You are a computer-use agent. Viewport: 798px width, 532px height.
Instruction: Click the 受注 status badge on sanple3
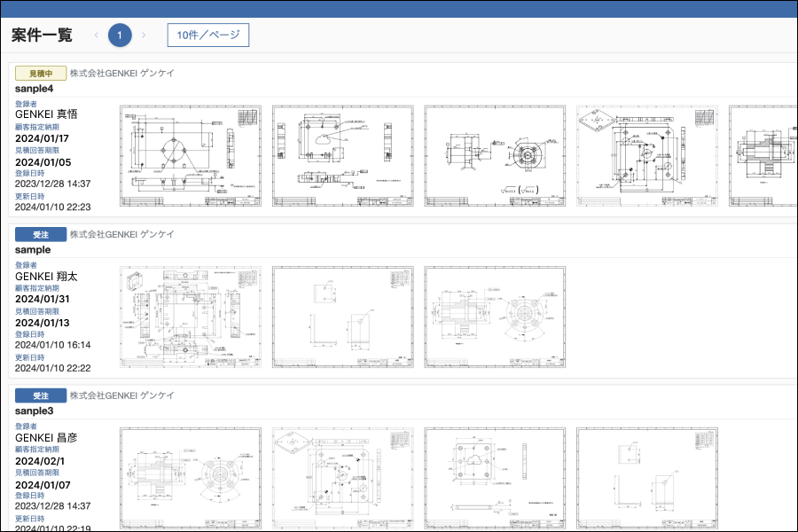(x=41, y=395)
